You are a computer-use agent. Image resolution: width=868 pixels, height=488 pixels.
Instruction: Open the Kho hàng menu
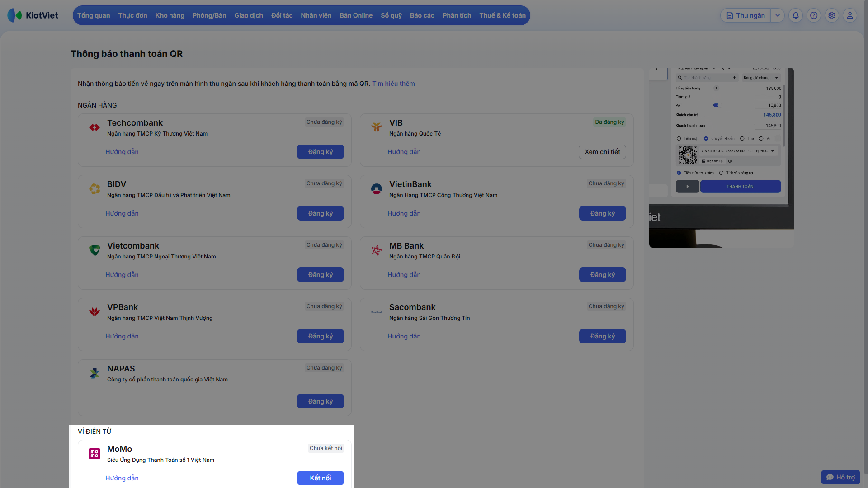(x=170, y=15)
